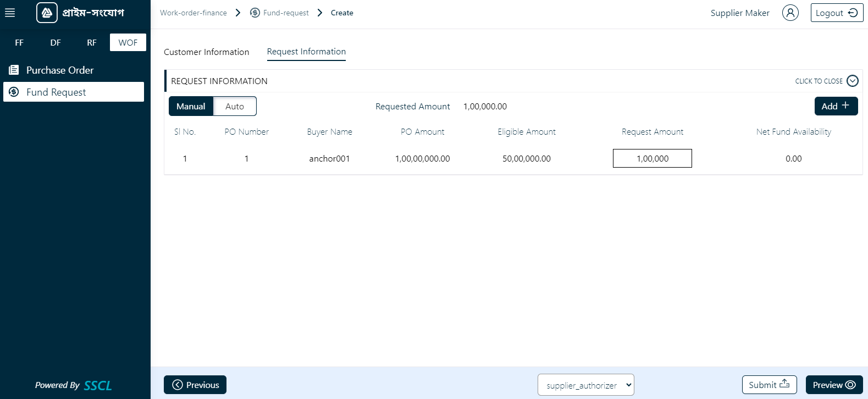Screen dimensions: 868x399
Task: Focus the Request Amount input field
Action: pos(653,158)
